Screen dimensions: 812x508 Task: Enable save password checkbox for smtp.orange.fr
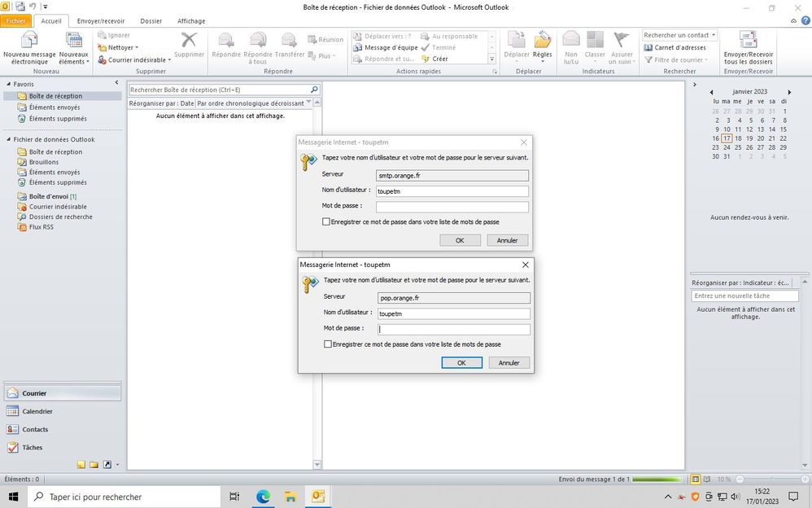326,221
